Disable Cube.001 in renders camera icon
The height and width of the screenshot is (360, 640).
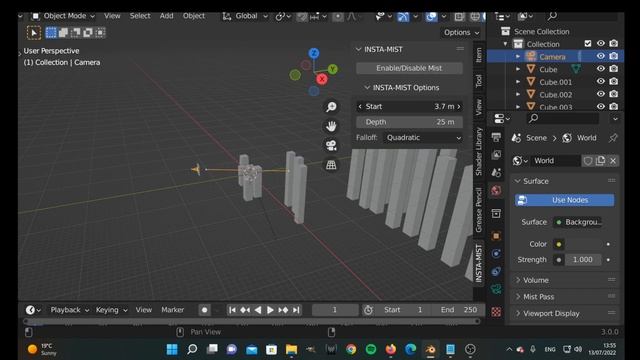point(613,82)
